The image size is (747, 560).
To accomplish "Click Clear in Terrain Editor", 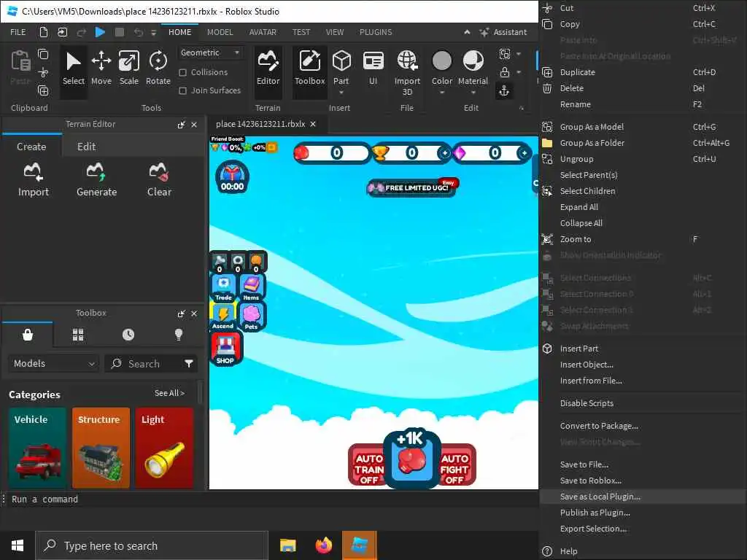I will 159,179.
